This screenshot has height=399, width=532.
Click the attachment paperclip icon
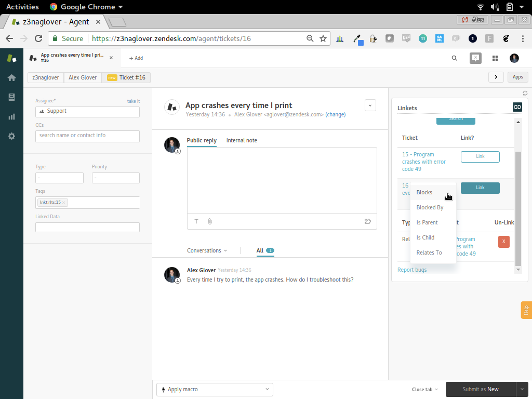coord(210,221)
